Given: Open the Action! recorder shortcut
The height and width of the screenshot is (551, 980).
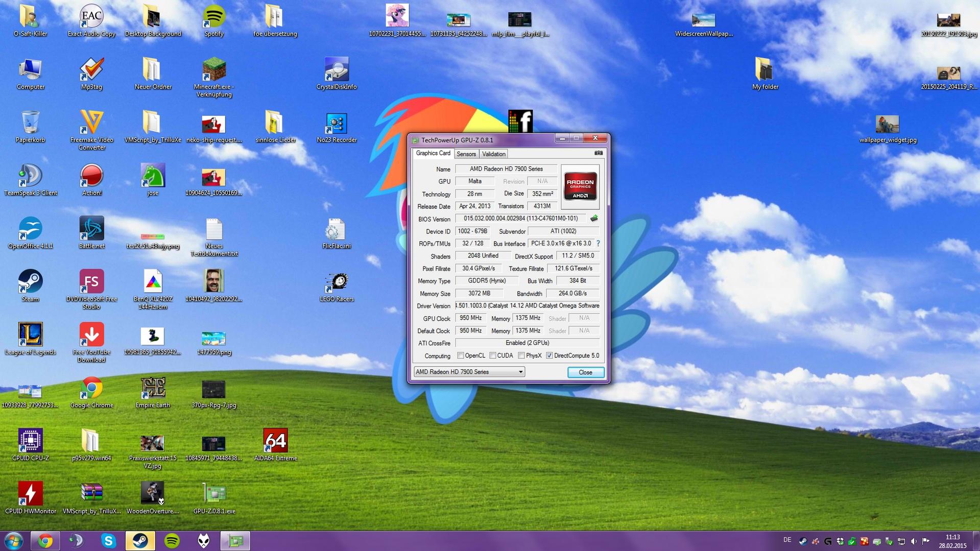Looking at the screenshot, I should [x=91, y=179].
